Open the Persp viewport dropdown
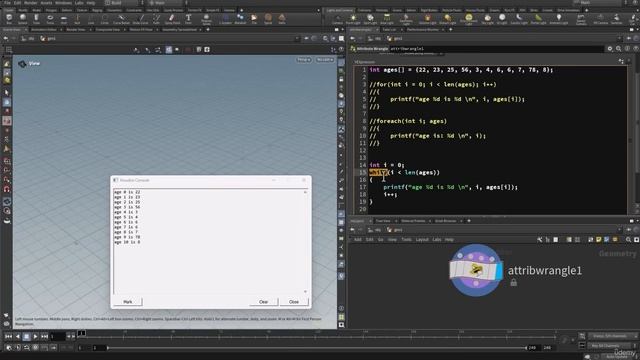The width and height of the screenshot is (640, 360). click(x=304, y=60)
